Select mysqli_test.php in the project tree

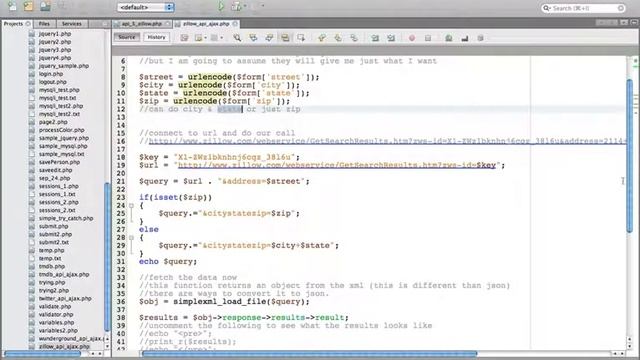(x=59, y=90)
